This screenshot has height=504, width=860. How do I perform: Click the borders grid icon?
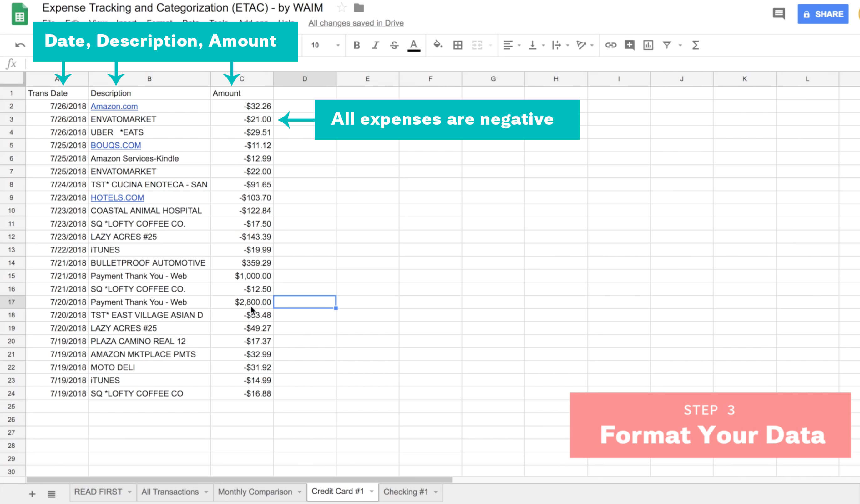(458, 45)
